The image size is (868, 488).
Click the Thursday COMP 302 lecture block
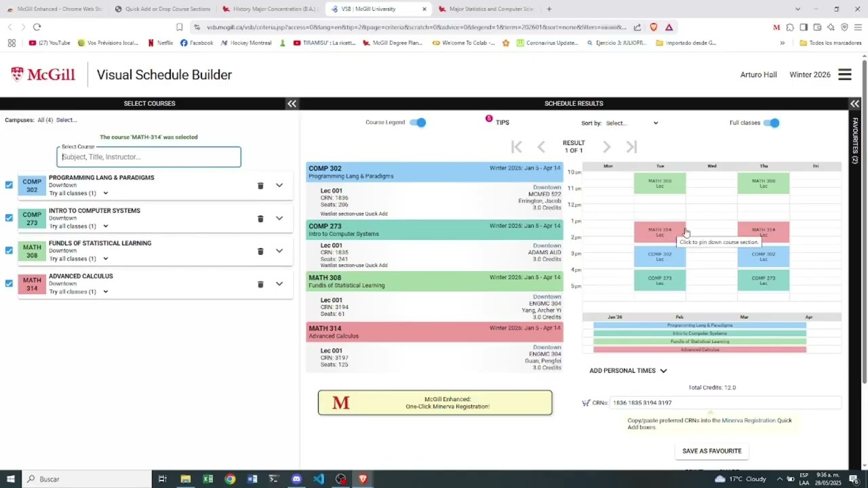coord(764,257)
